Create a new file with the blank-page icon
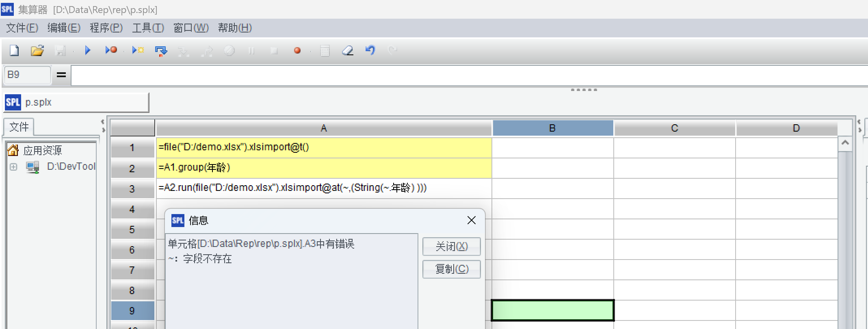Screen dimensions: 868x329 [x=14, y=51]
